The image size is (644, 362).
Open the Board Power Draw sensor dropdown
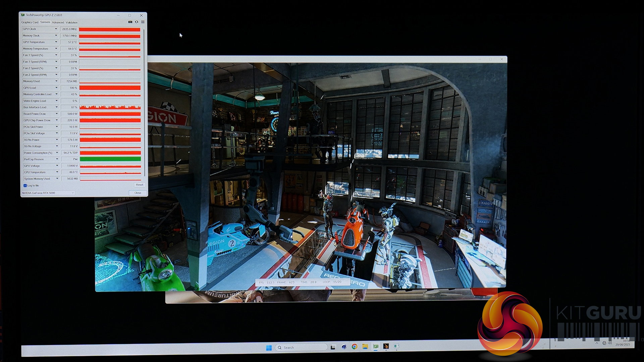coord(57,114)
